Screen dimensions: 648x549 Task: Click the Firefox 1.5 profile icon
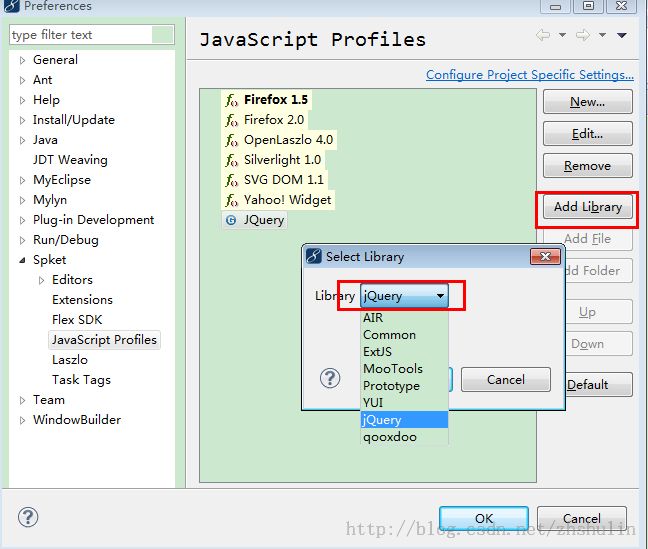point(231,100)
